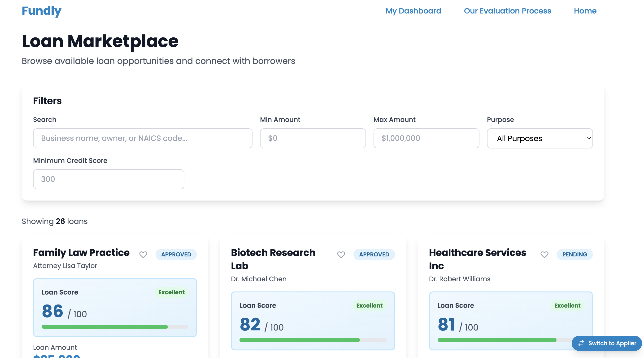Click the PENDING badge on Healthcare Services

point(574,254)
